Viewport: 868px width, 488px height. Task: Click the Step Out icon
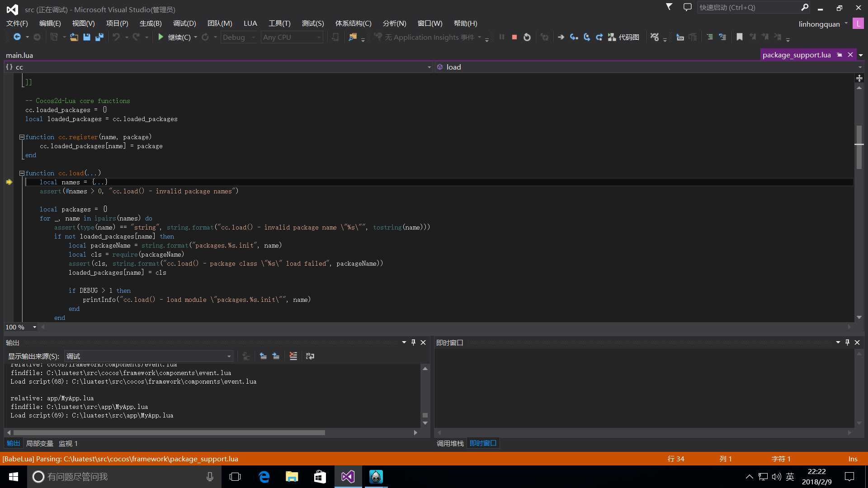coord(599,37)
